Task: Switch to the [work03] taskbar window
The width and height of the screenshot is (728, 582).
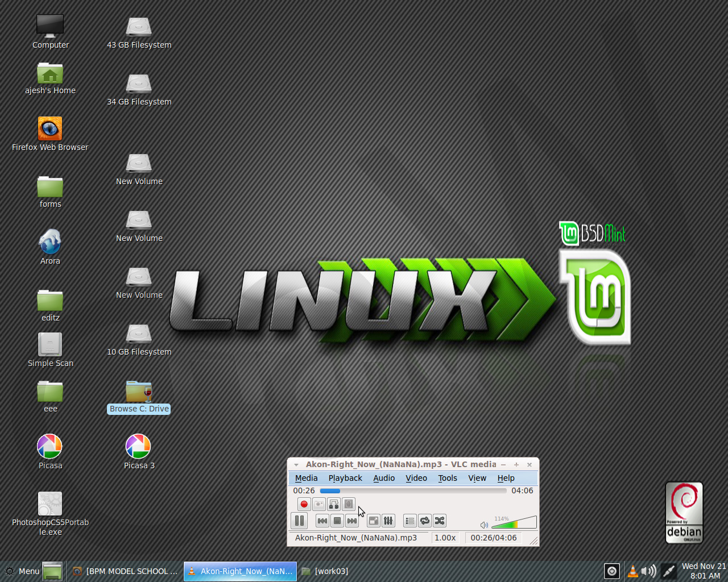Action: click(x=325, y=571)
